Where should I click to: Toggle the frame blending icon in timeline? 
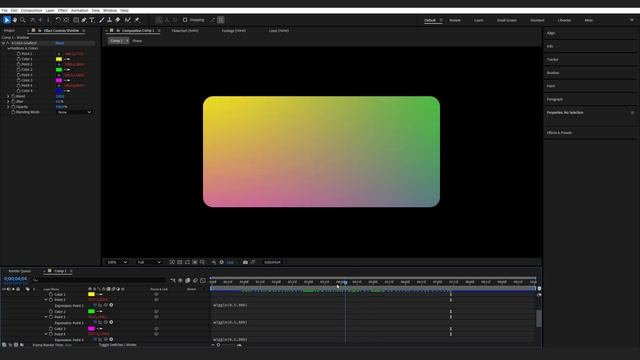point(188,280)
